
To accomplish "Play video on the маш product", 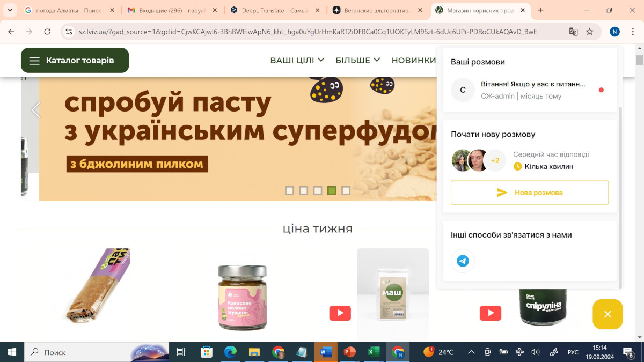I will click(x=340, y=313).
